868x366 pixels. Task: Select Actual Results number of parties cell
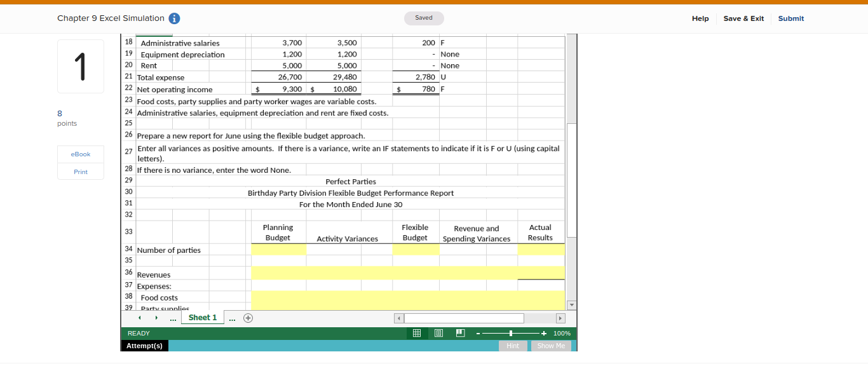(541, 250)
